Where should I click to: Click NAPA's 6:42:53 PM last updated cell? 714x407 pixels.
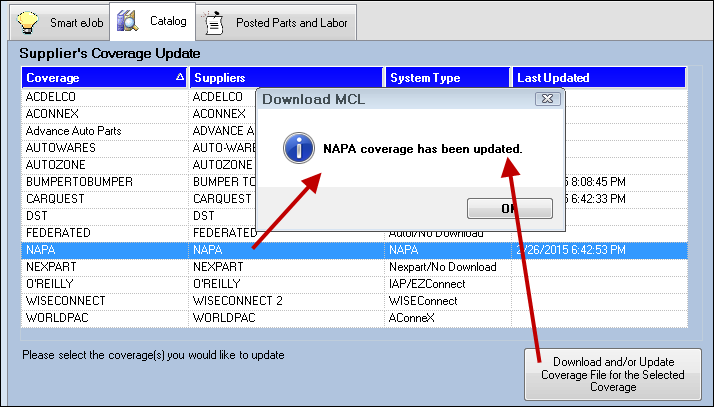pyautogui.click(x=599, y=250)
